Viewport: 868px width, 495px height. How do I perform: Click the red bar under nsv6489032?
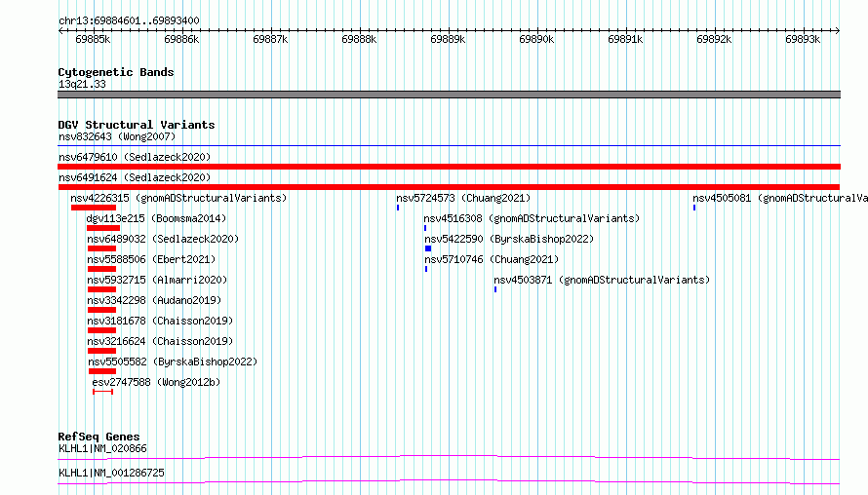[x=101, y=248]
